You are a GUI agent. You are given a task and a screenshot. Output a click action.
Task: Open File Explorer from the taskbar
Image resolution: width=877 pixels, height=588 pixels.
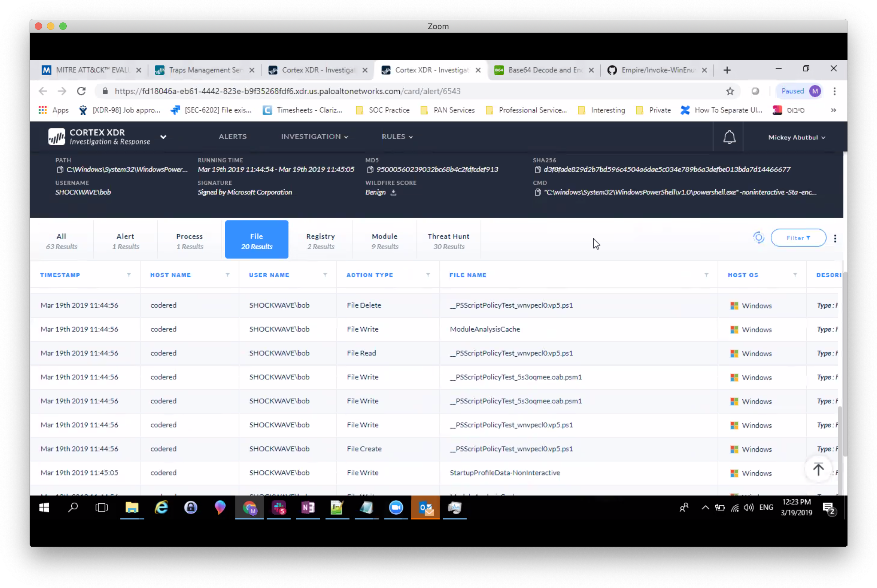132,508
